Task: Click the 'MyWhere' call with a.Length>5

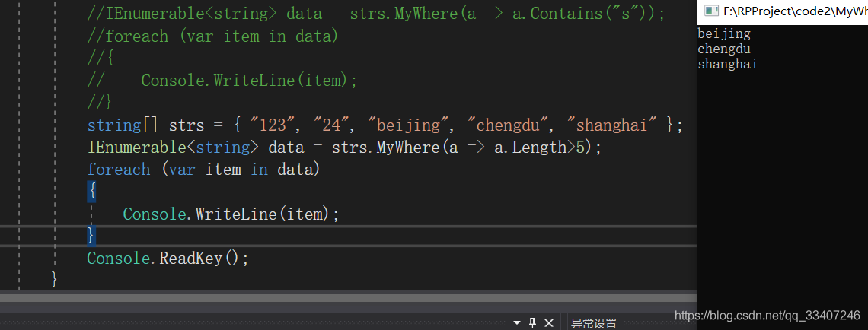Action: click(409, 148)
